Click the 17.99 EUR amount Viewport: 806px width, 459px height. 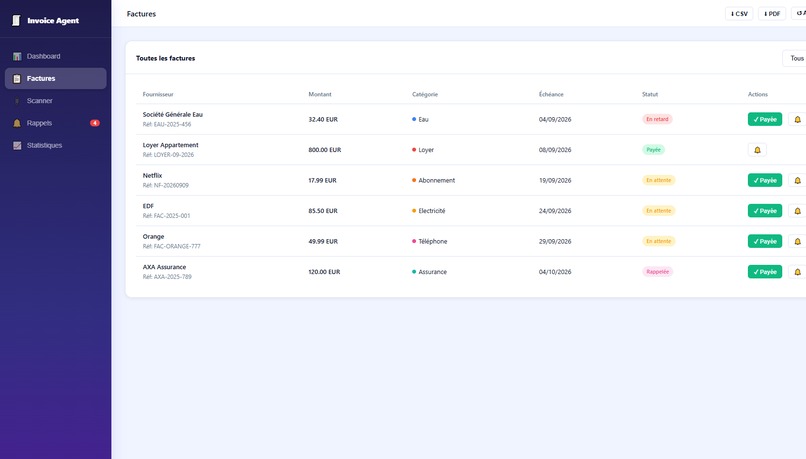click(322, 180)
